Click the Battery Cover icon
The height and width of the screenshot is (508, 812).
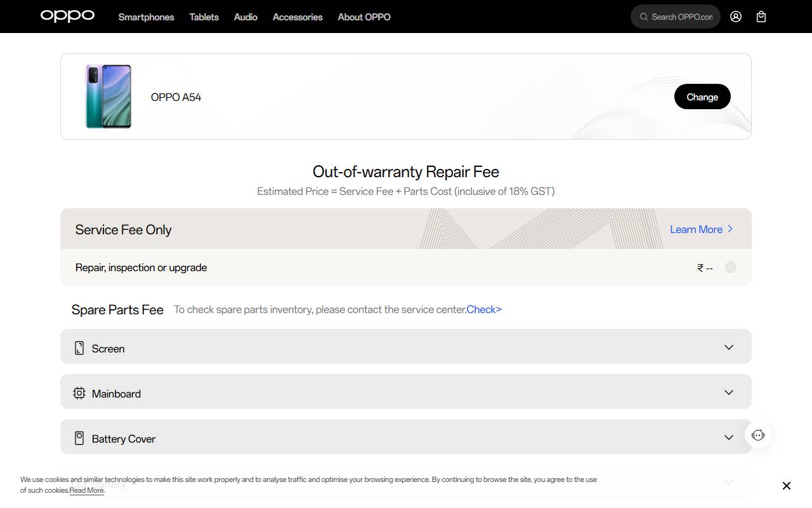point(79,438)
